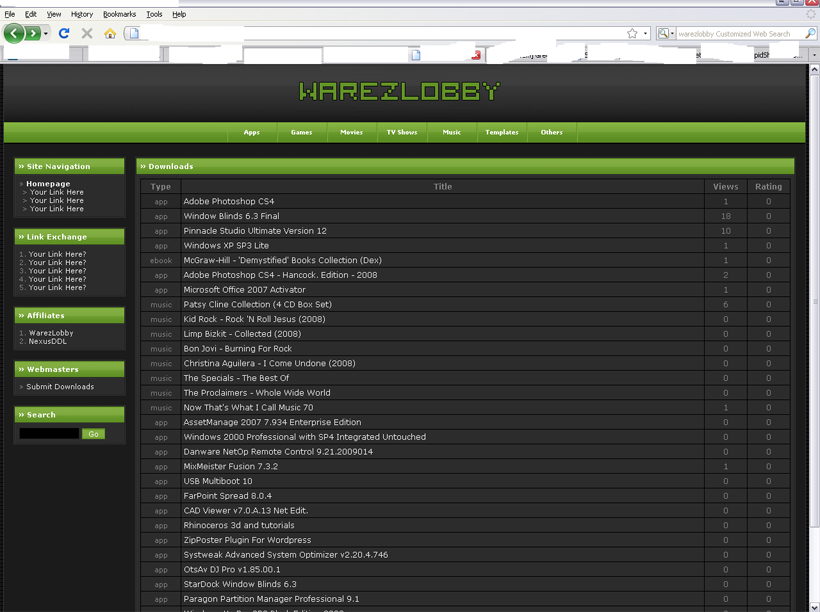Click in the browser web search field
The image size is (820, 612).
tap(738, 33)
